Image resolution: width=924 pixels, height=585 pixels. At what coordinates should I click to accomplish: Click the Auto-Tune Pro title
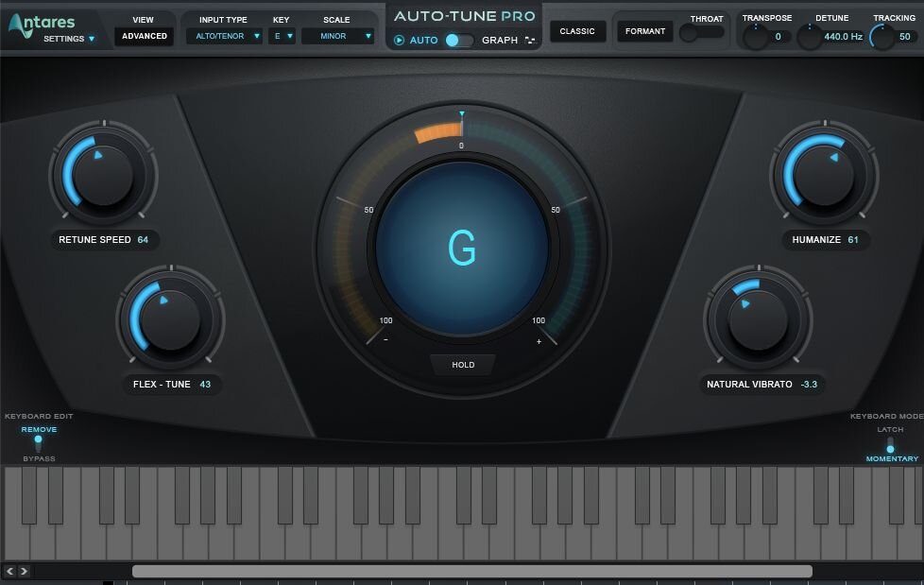click(x=464, y=16)
